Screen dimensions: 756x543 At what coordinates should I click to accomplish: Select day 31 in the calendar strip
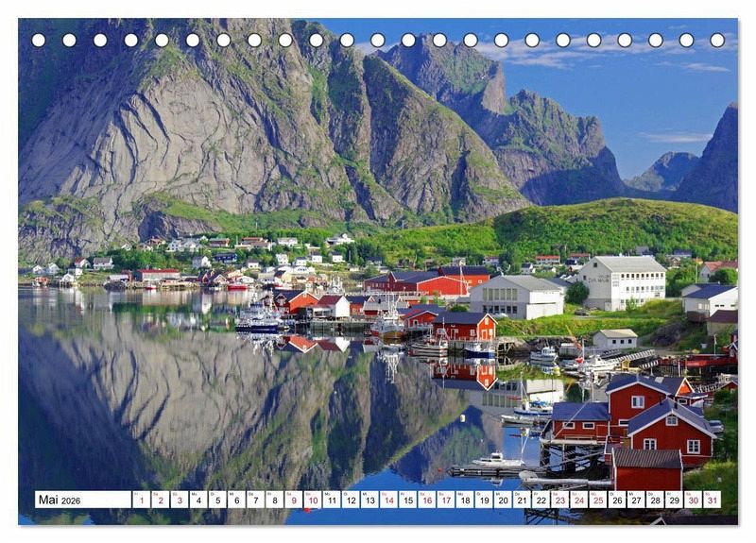[713, 500]
